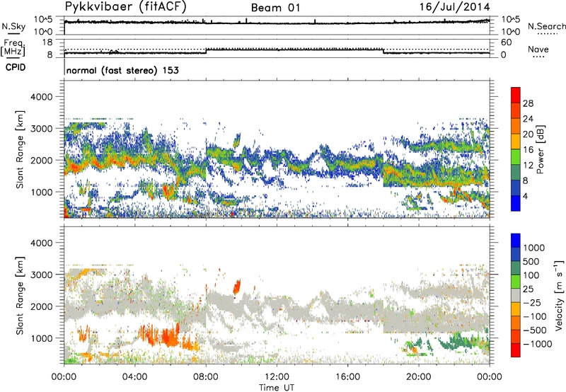Image resolution: width=566 pixels, height=392 pixels.
Task: Click the '16:00' time axis label
Action: point(347,377)
